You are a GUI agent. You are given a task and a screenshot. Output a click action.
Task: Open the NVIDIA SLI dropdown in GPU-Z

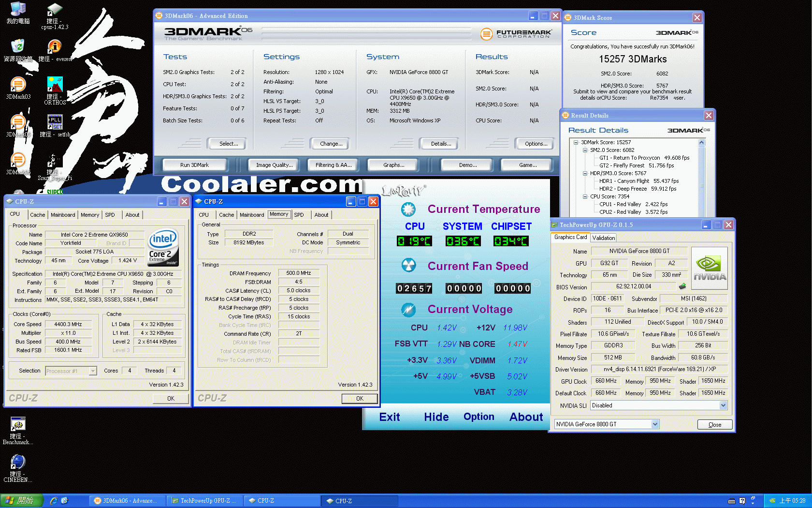[x=723, y=405]
